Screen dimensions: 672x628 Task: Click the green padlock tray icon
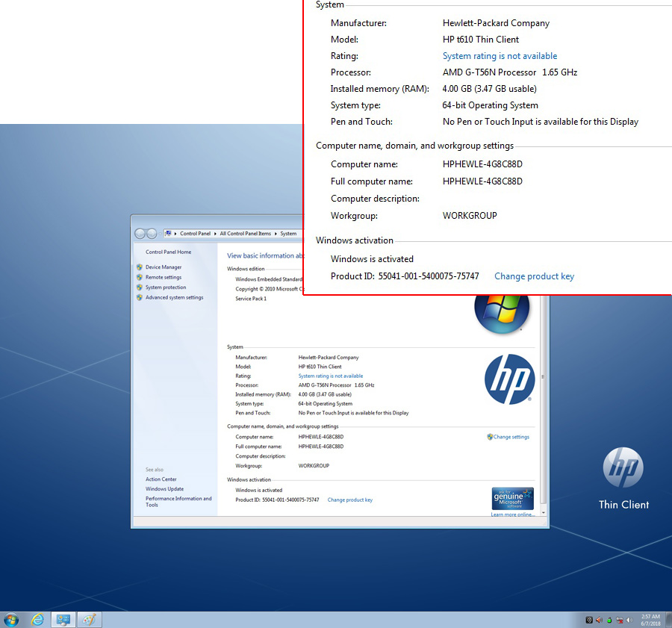coord(609,620)
